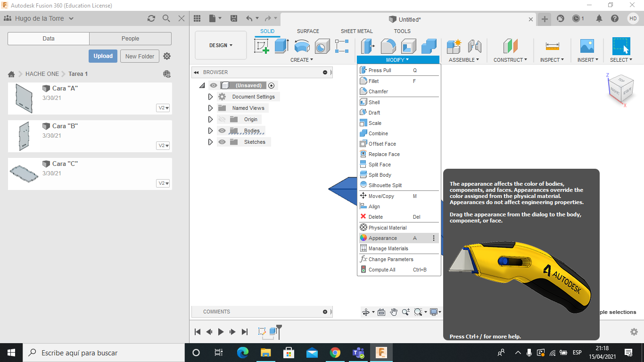Screen dimensions: 644x362
Task: Expand the Document Settings node
Action: click(210, 97)
